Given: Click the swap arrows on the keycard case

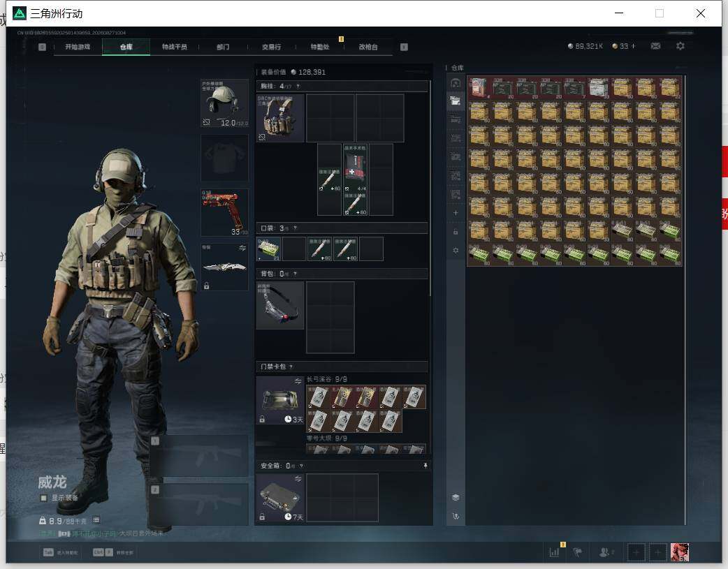Looking at the screenshot, I should coord(298,381).
